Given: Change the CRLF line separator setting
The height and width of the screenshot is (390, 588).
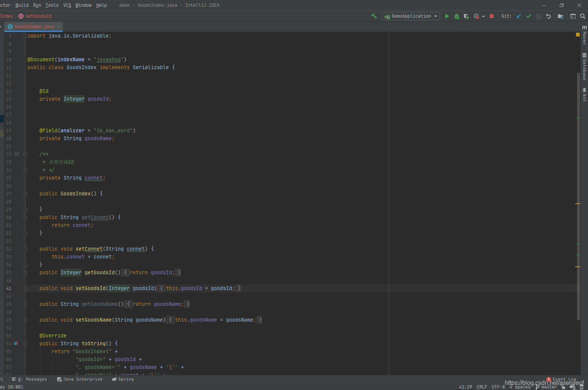Looking at the screenshot, I should (482, 387).
